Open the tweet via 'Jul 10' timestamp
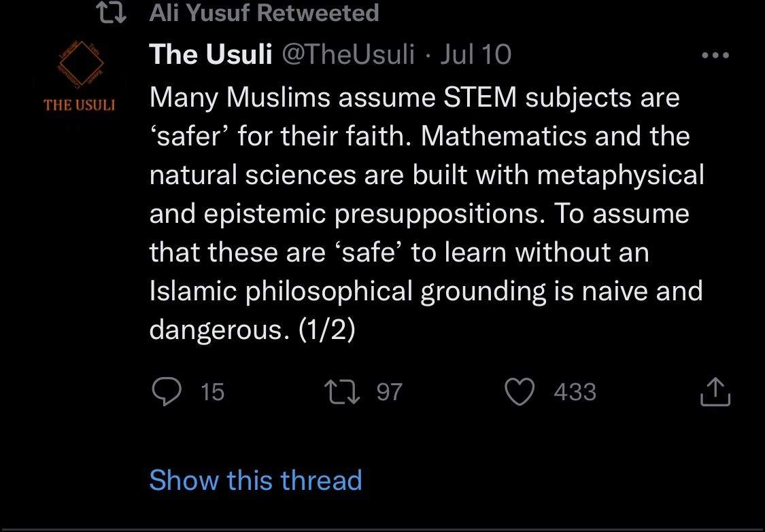765x532 pixels. (475, 54)
